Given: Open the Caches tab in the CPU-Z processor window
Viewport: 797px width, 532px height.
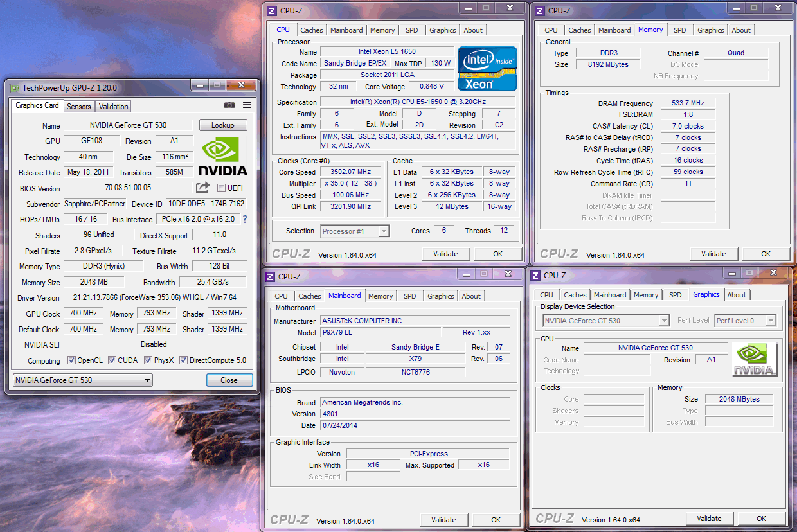Looking at the screenshot, I should (312, 30).
